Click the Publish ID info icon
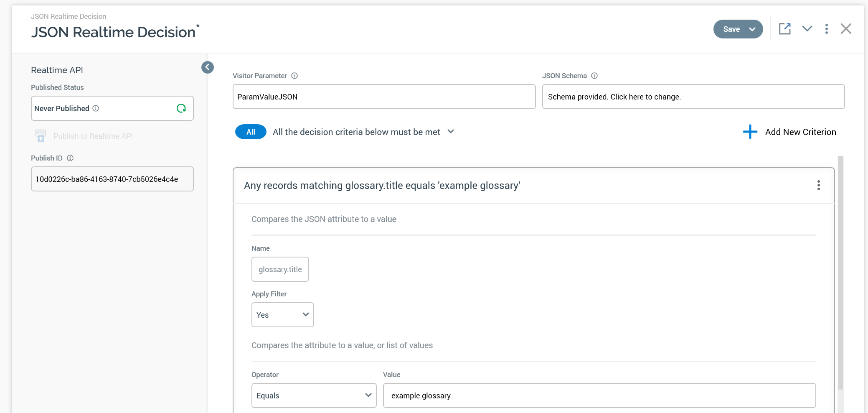Viewport: 868px width, 413px height. coord(70,158)
